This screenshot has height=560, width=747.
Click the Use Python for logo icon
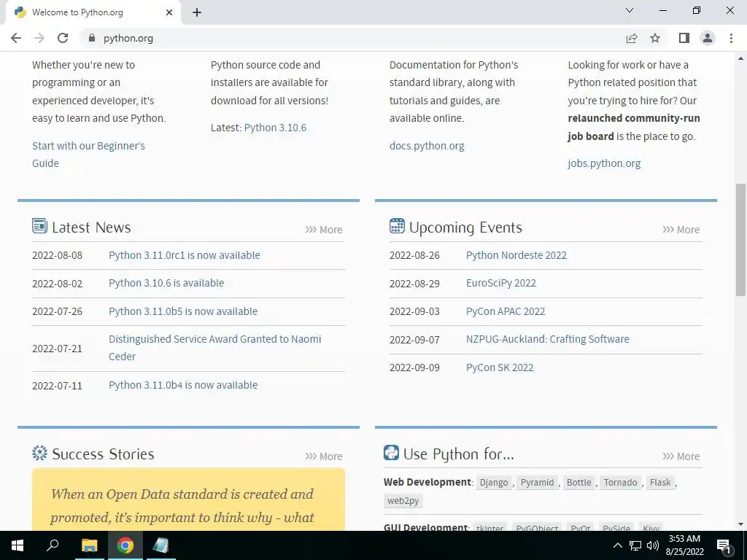391,452
